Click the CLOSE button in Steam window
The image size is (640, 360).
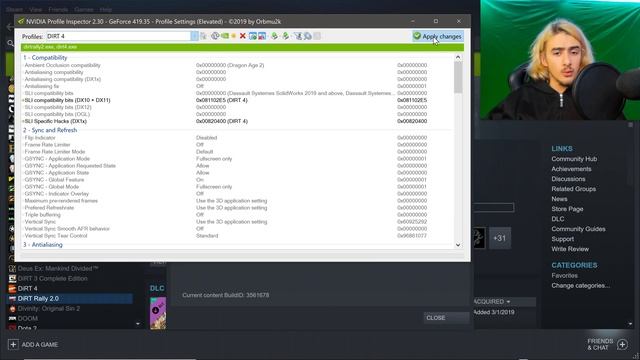(x=447, y=318)
